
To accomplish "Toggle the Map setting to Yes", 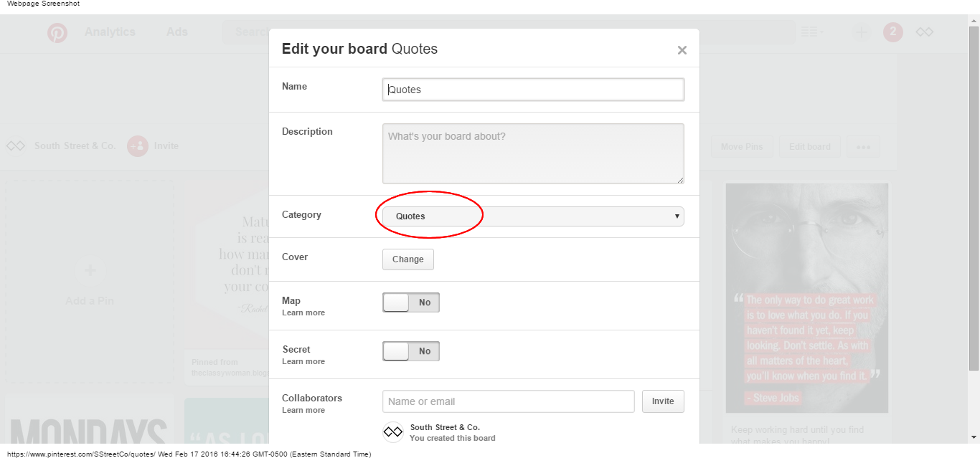I will pos(410,302).
